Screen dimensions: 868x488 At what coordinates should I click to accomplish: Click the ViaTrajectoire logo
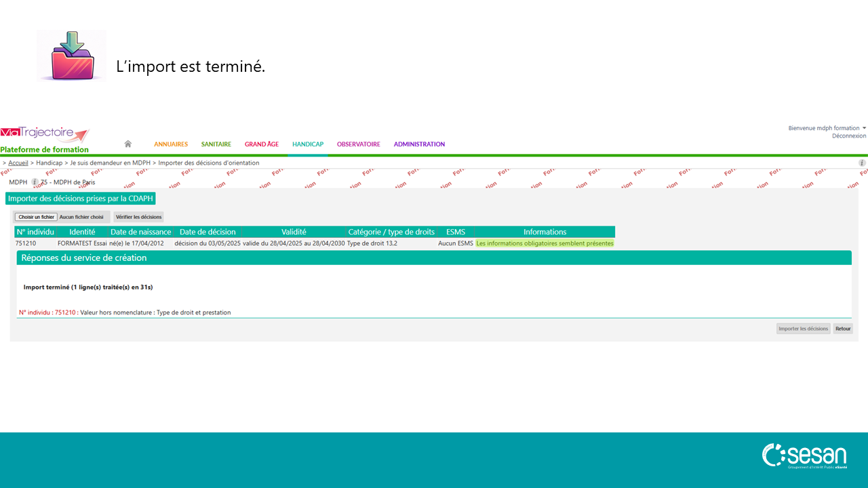(x=45, y=134)
